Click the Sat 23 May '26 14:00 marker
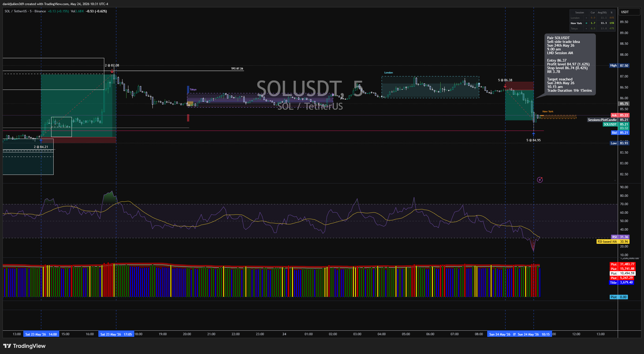Screen dimensions: 644x354 coord(41,334)
